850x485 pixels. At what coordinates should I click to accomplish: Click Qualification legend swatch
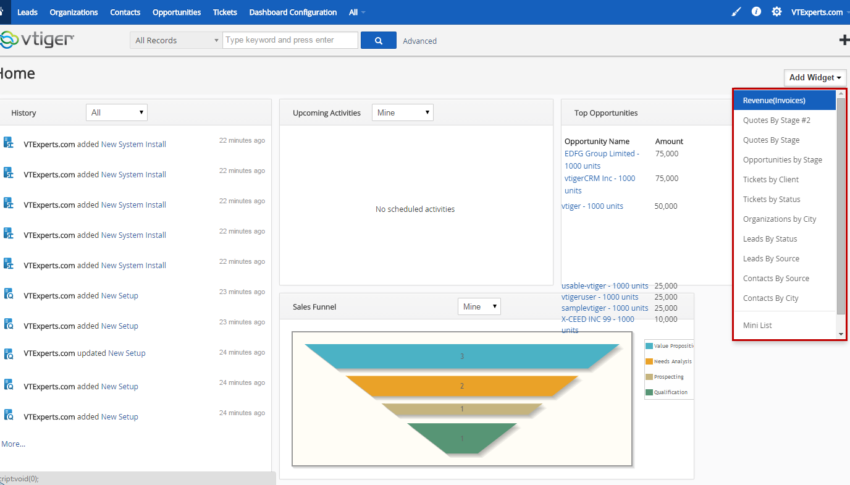click(649, 392)
